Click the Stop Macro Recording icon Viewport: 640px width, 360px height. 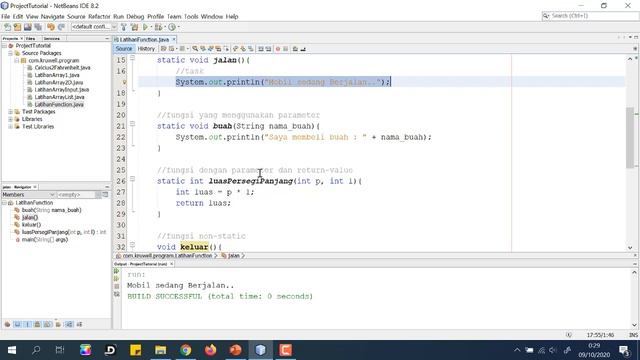tap(286, 49)
